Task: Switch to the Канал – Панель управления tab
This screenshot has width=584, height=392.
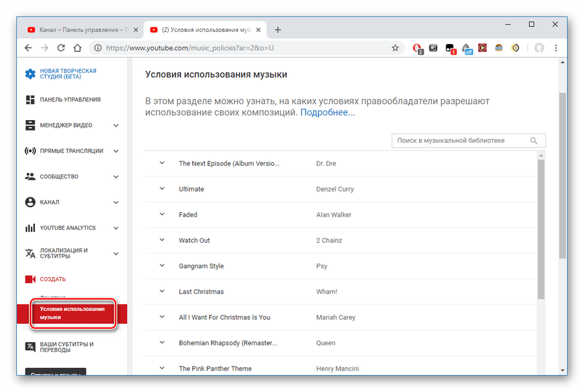Action: pyautogui.click(x=78, y=30)
